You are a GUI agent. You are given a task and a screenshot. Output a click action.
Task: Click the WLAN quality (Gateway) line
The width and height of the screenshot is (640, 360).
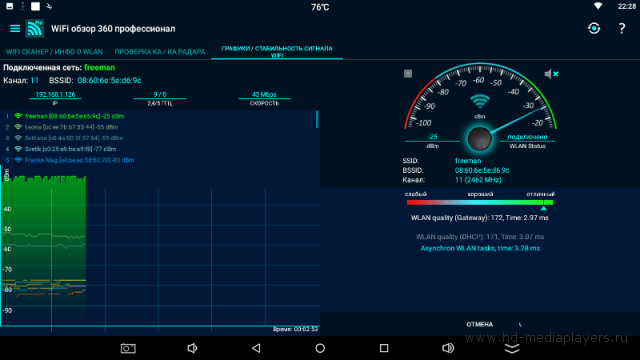click(x=480, y=218)
